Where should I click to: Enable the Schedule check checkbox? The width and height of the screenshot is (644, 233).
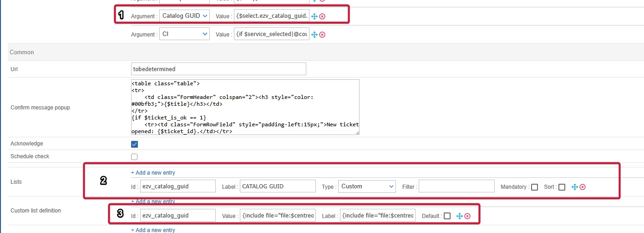coord(134,157)
